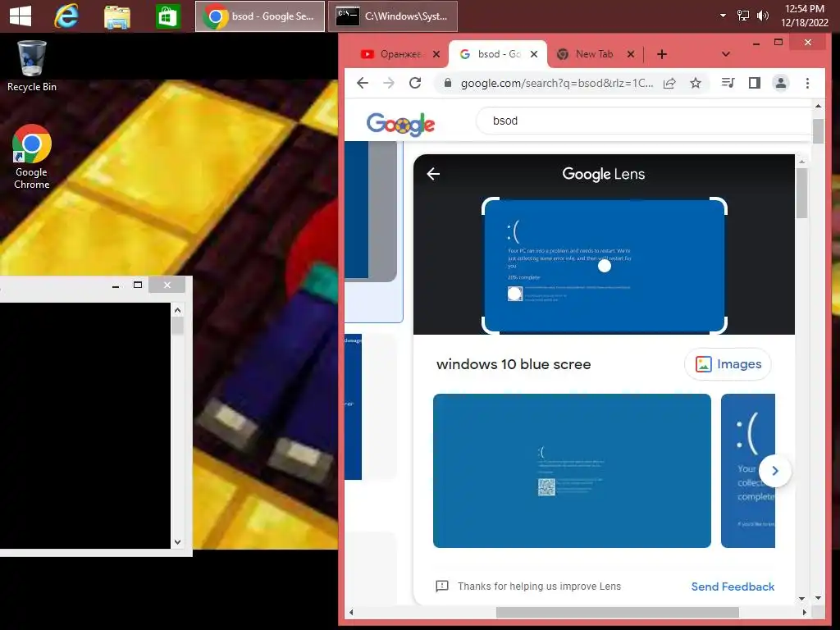
Task: Click the windows 10 blue scree heading
Action: (x=514, y=364)
